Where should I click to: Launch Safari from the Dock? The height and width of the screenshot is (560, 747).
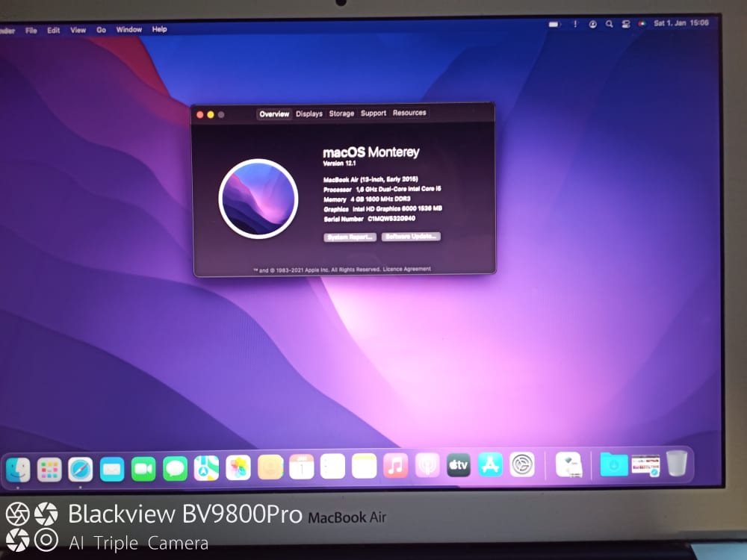coord(80,469)
